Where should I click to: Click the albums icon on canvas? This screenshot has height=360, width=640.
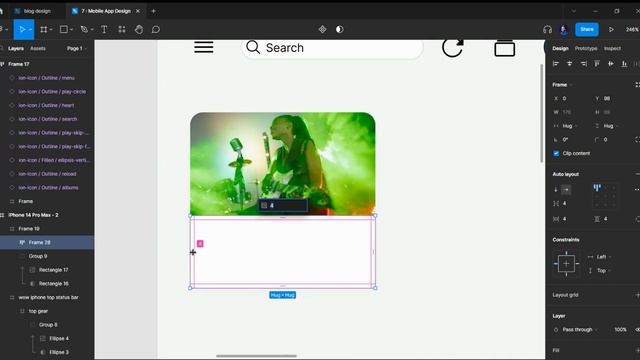505,48
